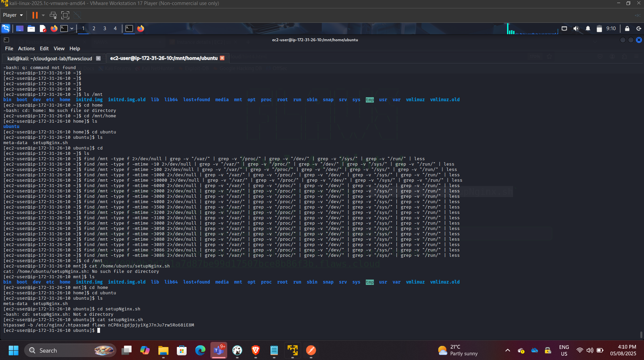Lock the screen using the Kali panel padlock
The width and height of the screenshot is (644, 360).
(627, 28)
